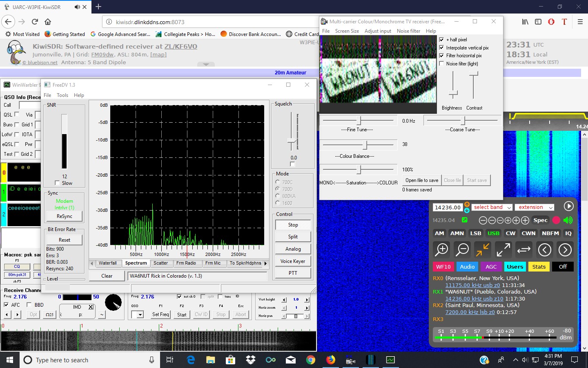
Task: Click the KiwiSDR zoom in magnifier icon
Action: click(x=442, y=249)
